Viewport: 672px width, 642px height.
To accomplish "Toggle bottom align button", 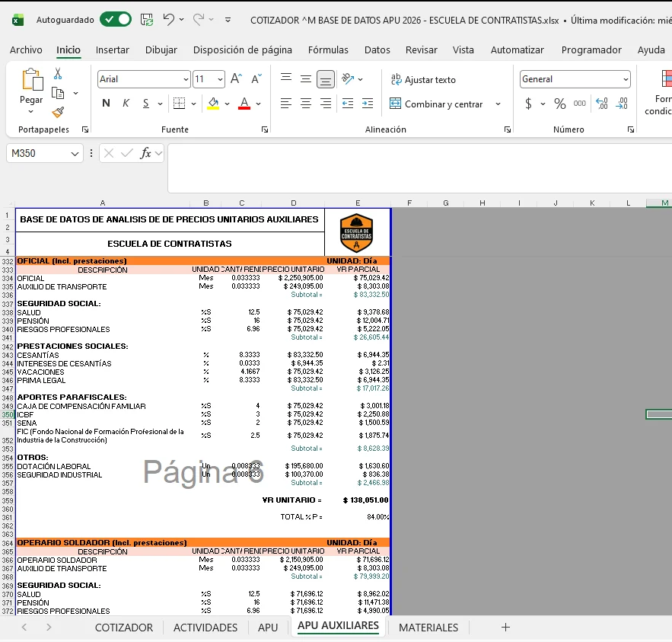I will point(326,79).
